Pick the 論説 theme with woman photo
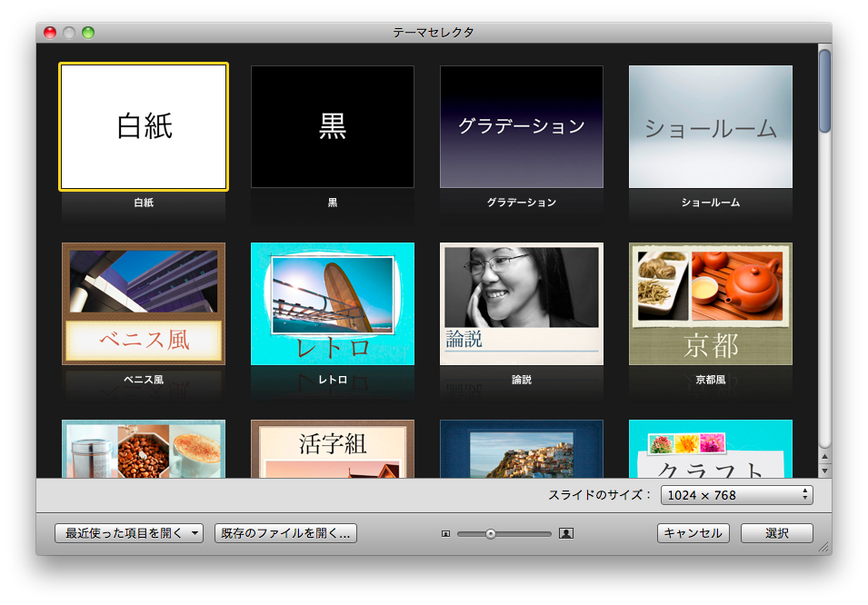868x605 pixels. click(522, 304)
